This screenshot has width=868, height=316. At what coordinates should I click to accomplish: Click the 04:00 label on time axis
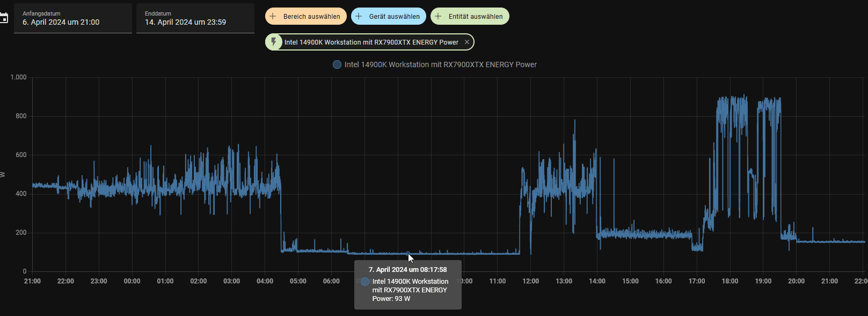click(265, 281)
